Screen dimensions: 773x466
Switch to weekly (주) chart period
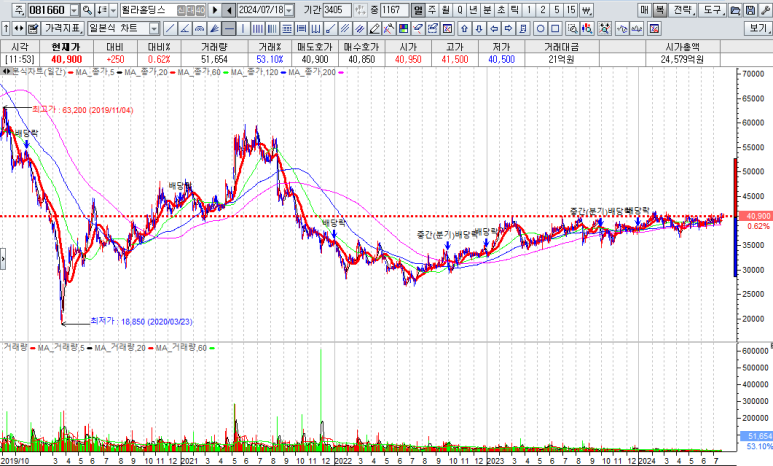(432, 9)
